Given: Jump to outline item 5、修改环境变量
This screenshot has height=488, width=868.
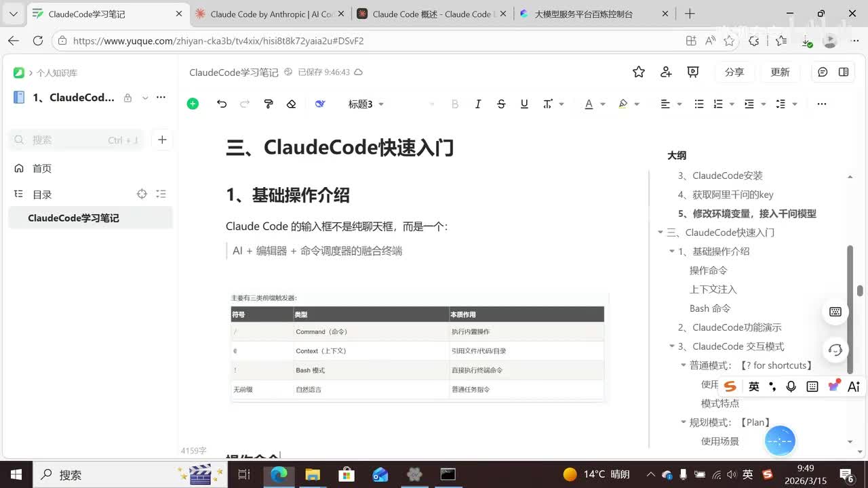Looking at the screenshot, I should 747,213.
